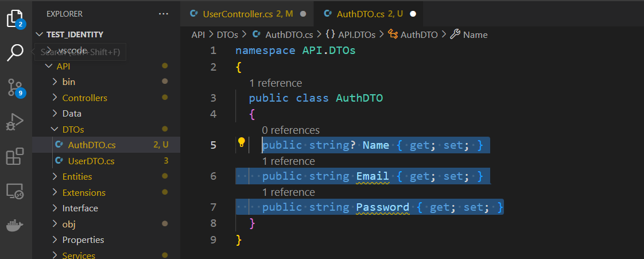This screenshot has width=644, height=259.
Task: Open the Remote Explorer icon
Action: [15, 191]
